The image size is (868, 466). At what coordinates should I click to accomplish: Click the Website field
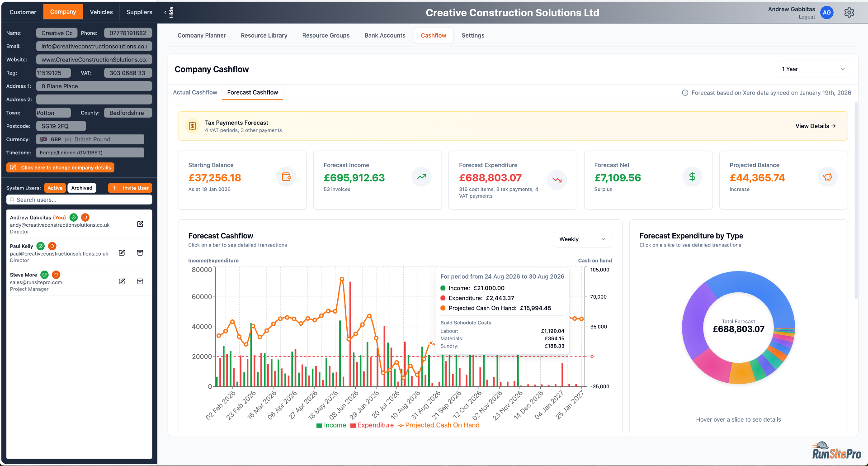[x=94, y=60]
